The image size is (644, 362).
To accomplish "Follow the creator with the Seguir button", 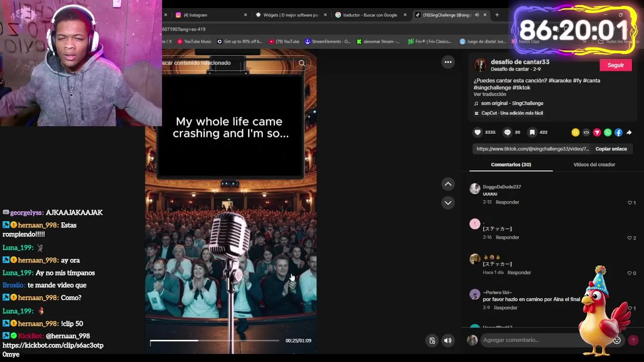I will pyautogui.click(x=615, y=65).
